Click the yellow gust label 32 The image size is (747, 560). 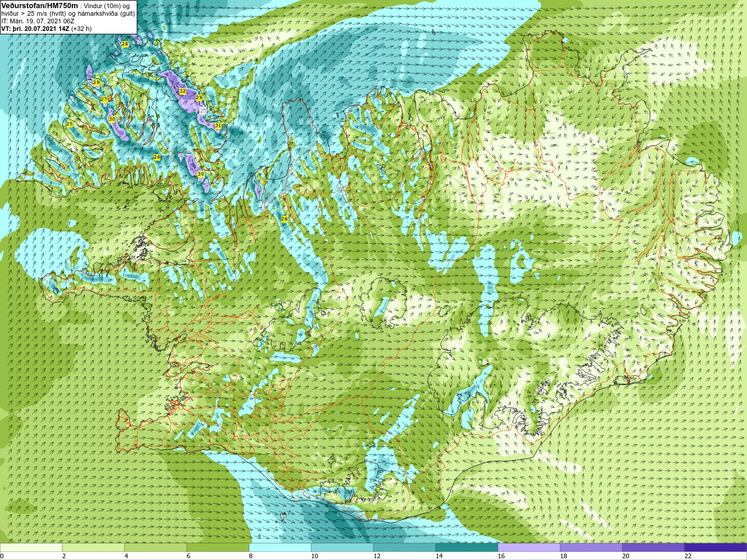pos(183,92)
